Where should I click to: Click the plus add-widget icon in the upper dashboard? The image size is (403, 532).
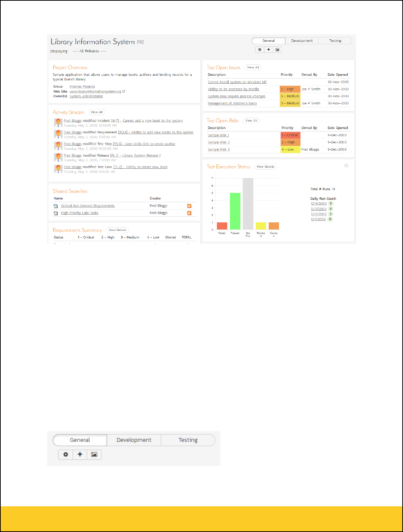tap(269, 50)
